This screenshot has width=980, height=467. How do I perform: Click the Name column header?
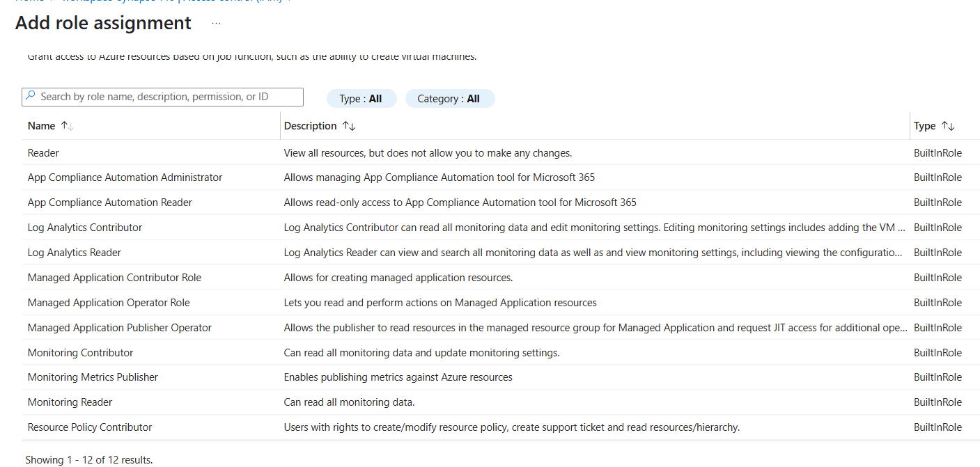pos(41,126)
